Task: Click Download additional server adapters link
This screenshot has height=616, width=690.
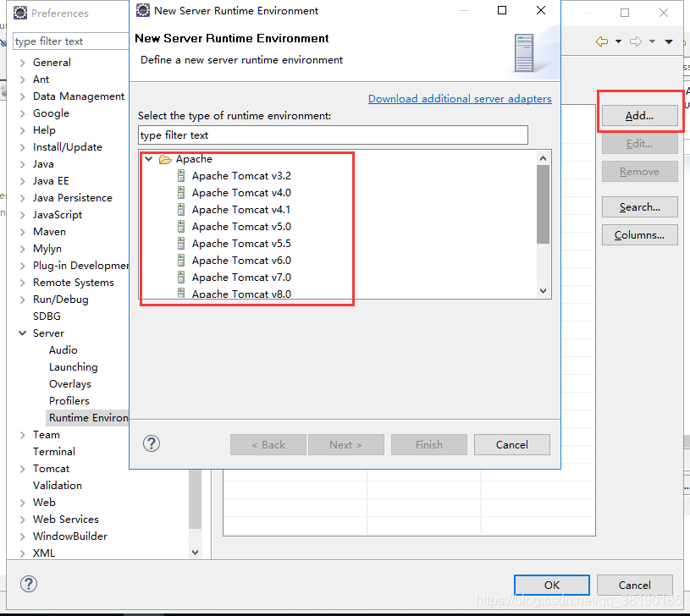Action: 460,99
